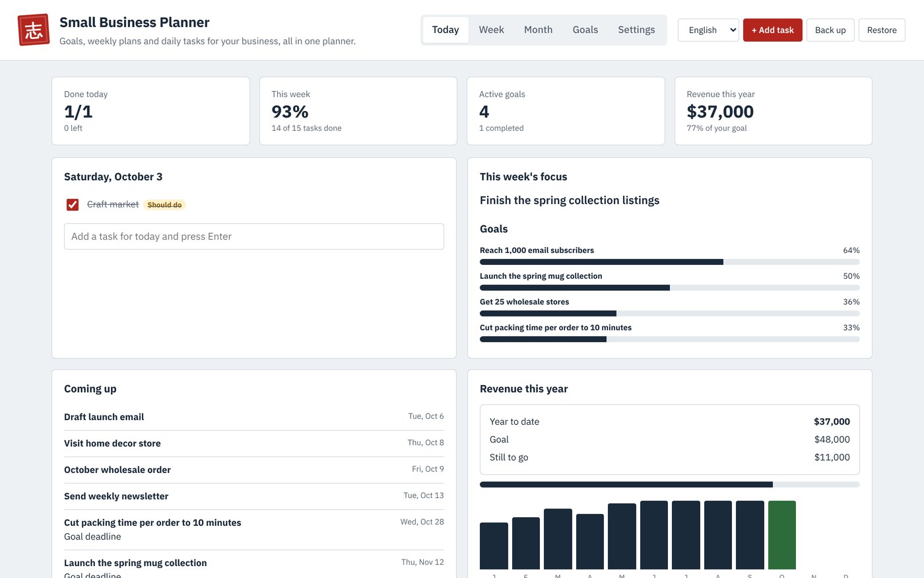Click the spring mug collection progress bar
This screenshot has width=924, height=578.
[670, 288]
